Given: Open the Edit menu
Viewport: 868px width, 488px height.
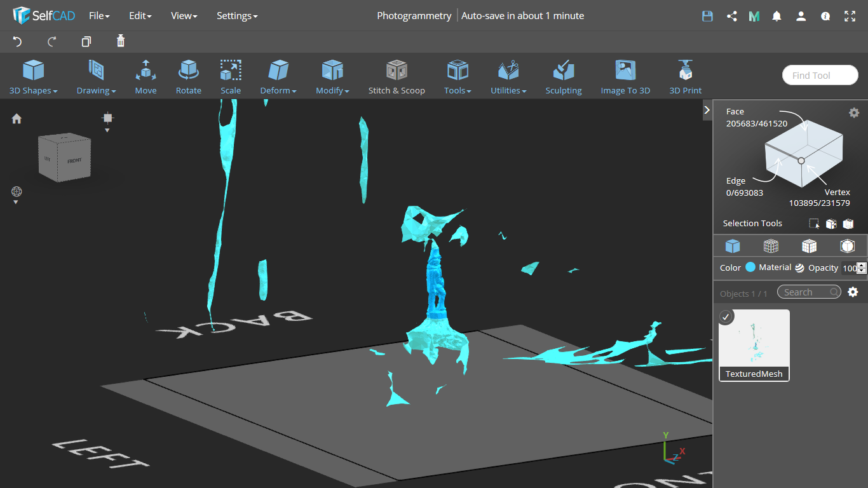Looking at the screenshot, I should tap(140, 16).
